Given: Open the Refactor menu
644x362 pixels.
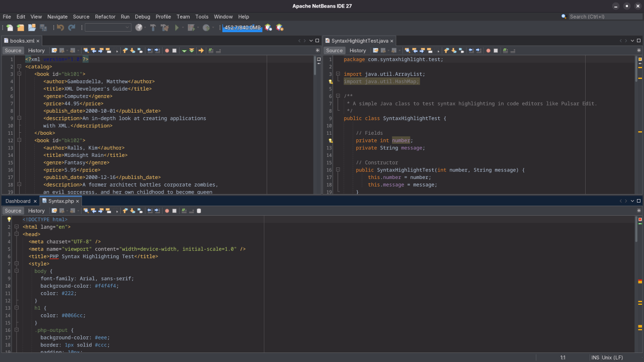Looking at the screenshot, I should tap(105, 17).
